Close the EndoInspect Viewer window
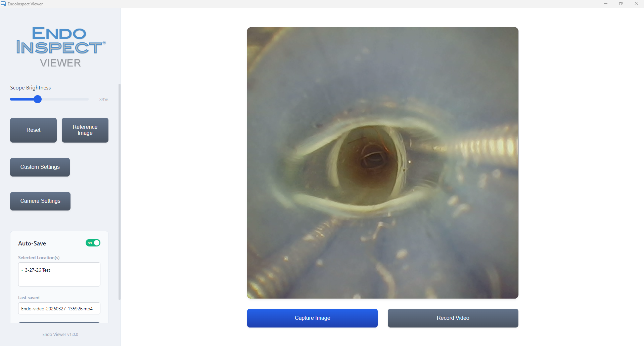This screenshot has width=644, height=346. coord(636,4)
